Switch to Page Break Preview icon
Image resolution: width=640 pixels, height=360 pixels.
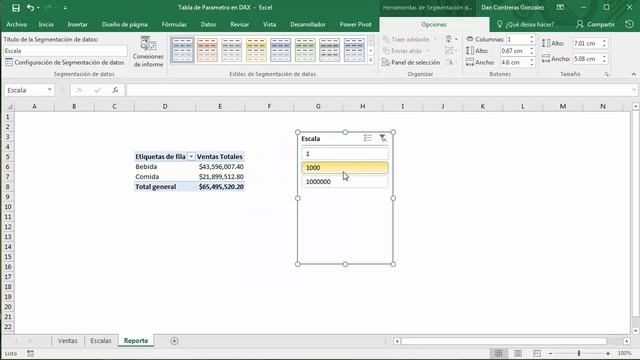[537, 353]
